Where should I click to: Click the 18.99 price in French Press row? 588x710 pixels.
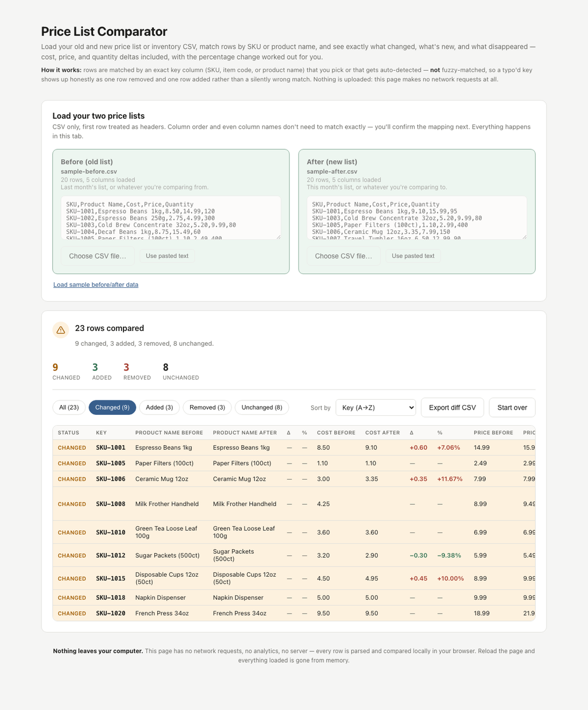click(482, 613)
